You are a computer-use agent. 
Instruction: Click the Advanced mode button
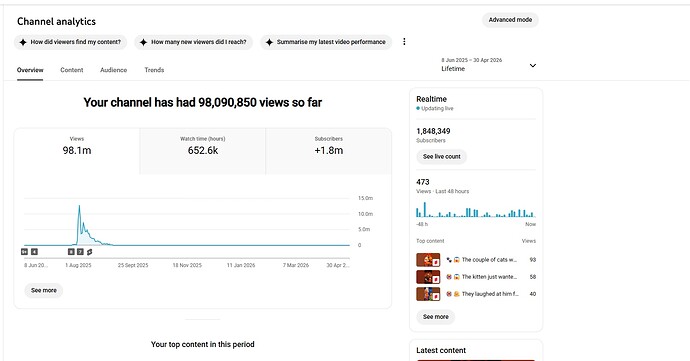(510, 20)
